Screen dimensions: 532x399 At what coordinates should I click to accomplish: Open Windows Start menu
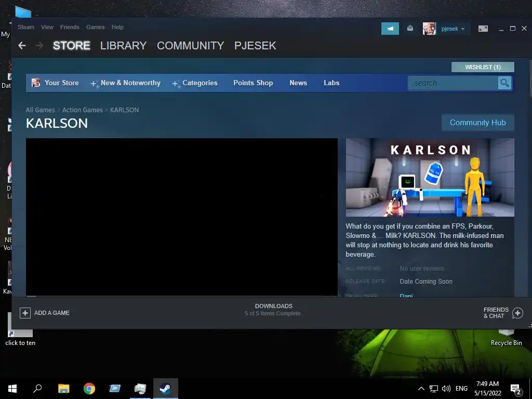tap(12, 389)
